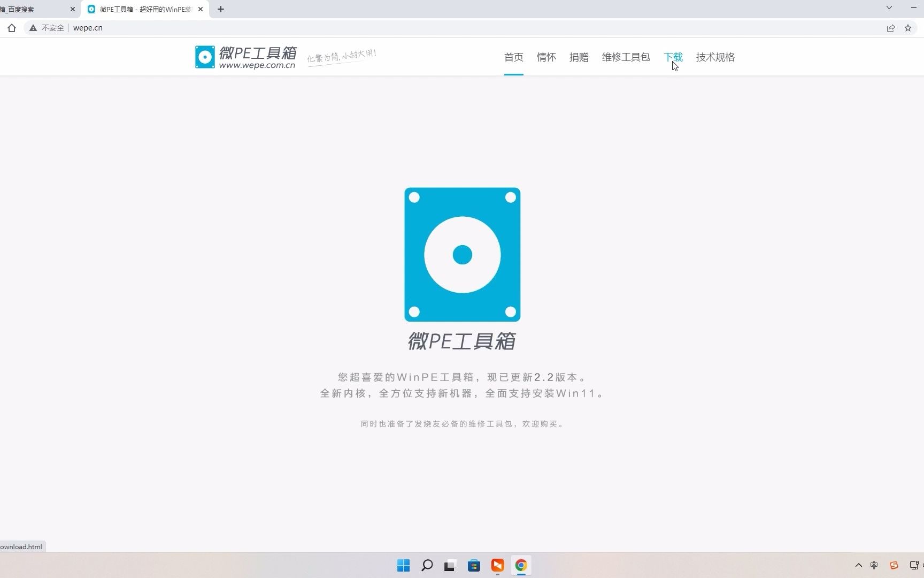Select the 微PE工具箱 browser tab

point(145,9)
